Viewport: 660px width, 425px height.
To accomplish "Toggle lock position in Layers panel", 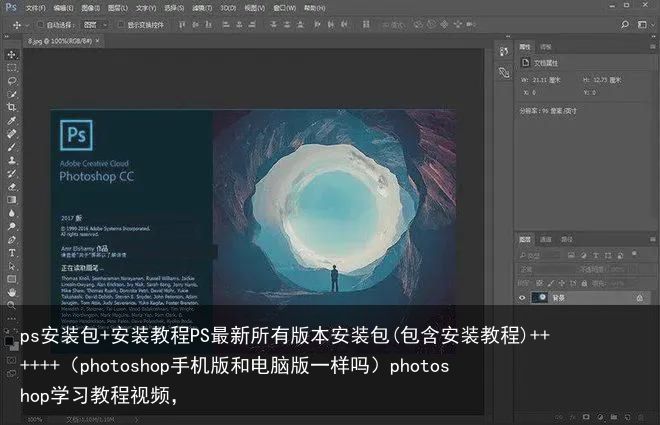I will 562,284.
